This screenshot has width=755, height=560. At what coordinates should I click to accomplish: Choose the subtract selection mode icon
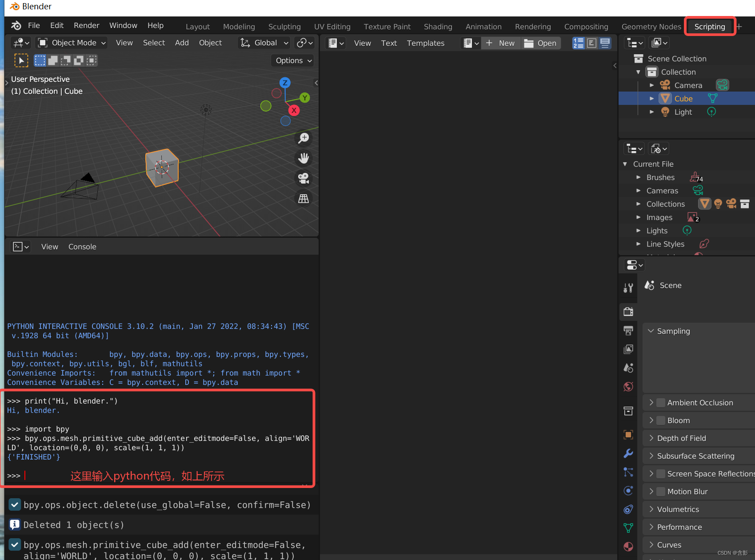tap(66, 60)
